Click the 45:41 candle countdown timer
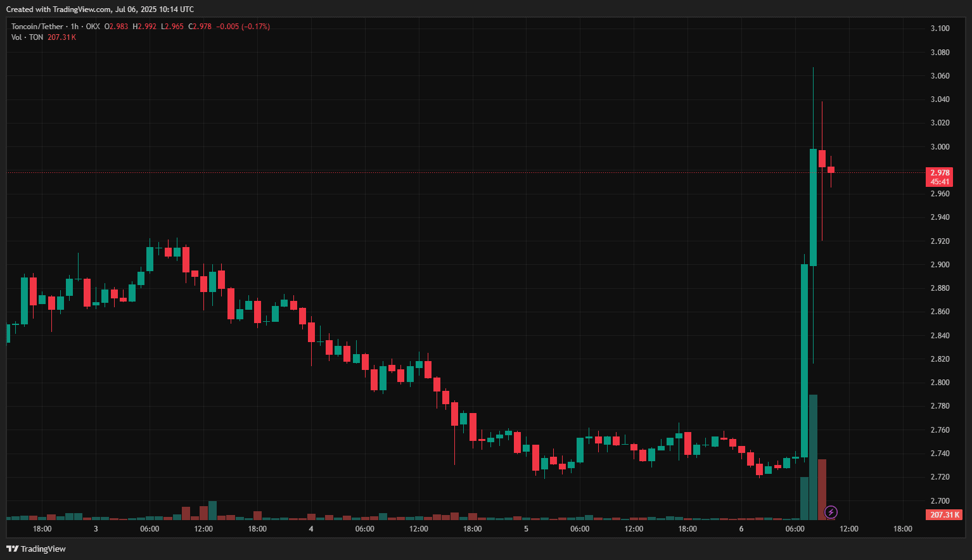Screen dimensions: 972x560 [940, 182]
